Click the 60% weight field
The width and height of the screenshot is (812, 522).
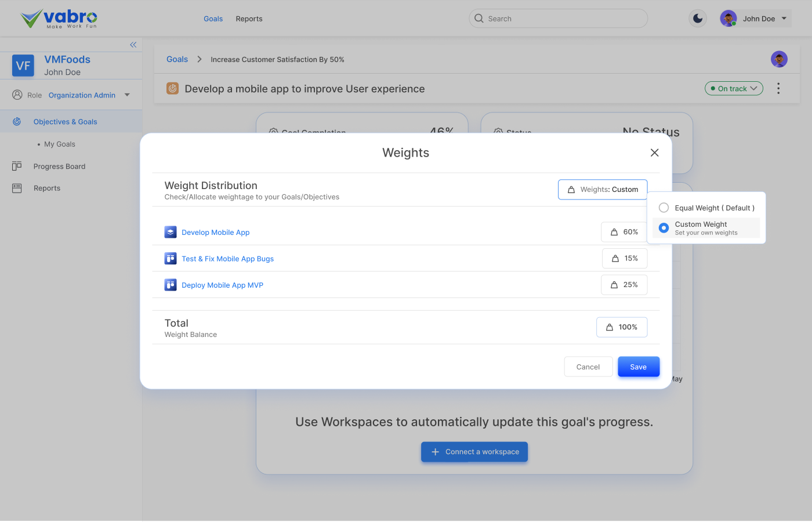(x=624, y=232)
